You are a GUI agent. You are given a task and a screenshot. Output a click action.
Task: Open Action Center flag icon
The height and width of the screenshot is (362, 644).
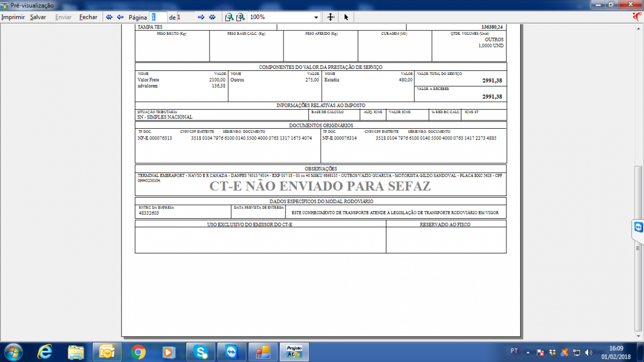[541, 352]
